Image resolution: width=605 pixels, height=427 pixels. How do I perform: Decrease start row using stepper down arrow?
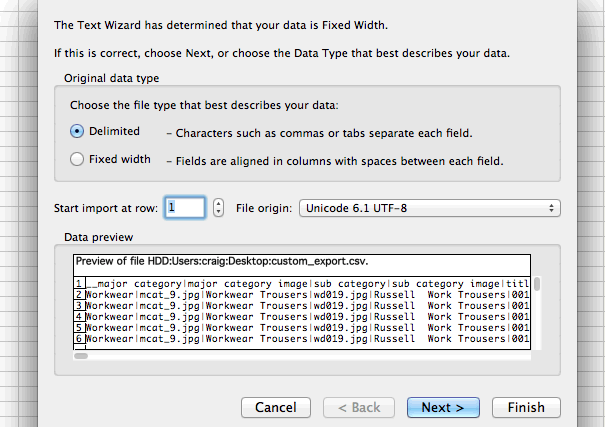click(x=218, y=212)
